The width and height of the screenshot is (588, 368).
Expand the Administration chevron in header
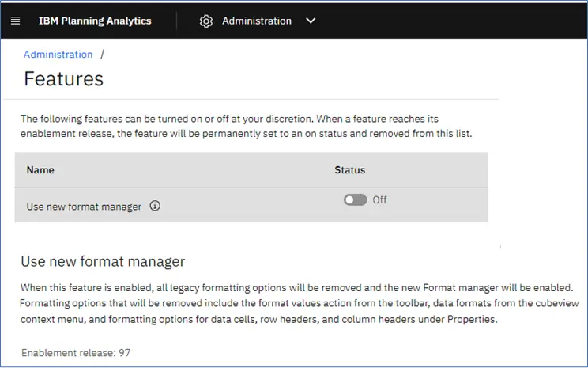[x=311, y=21]
